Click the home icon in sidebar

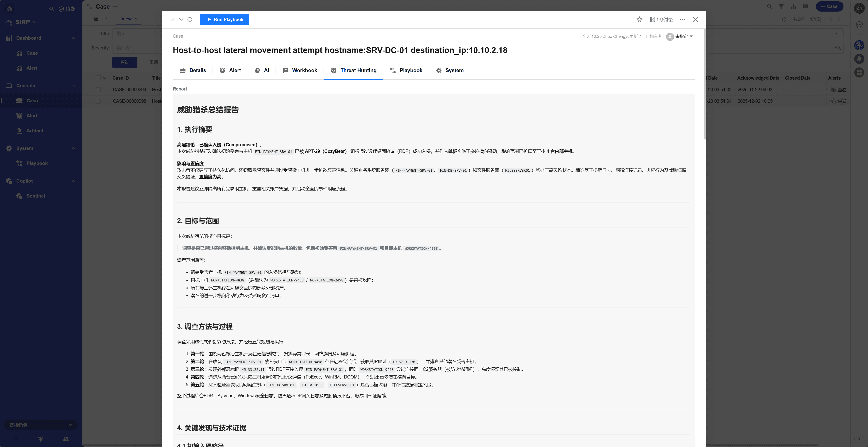pos(10,9)
